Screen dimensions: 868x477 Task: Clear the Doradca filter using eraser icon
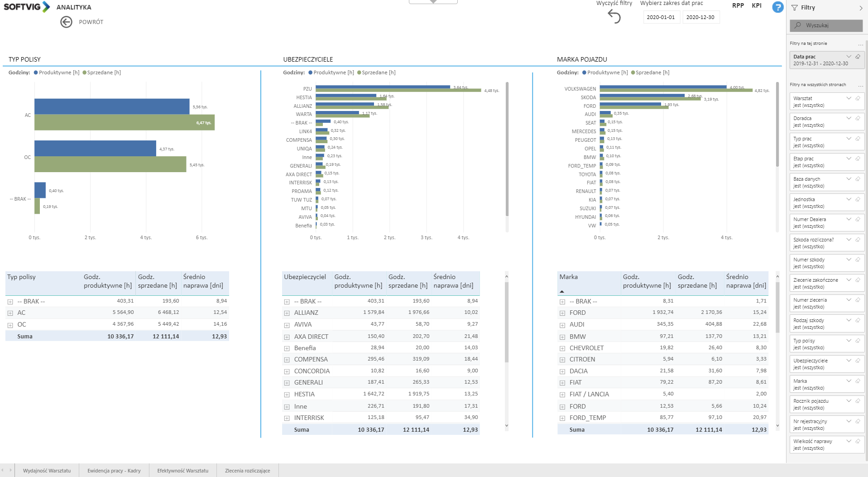(x=858, y=118)
